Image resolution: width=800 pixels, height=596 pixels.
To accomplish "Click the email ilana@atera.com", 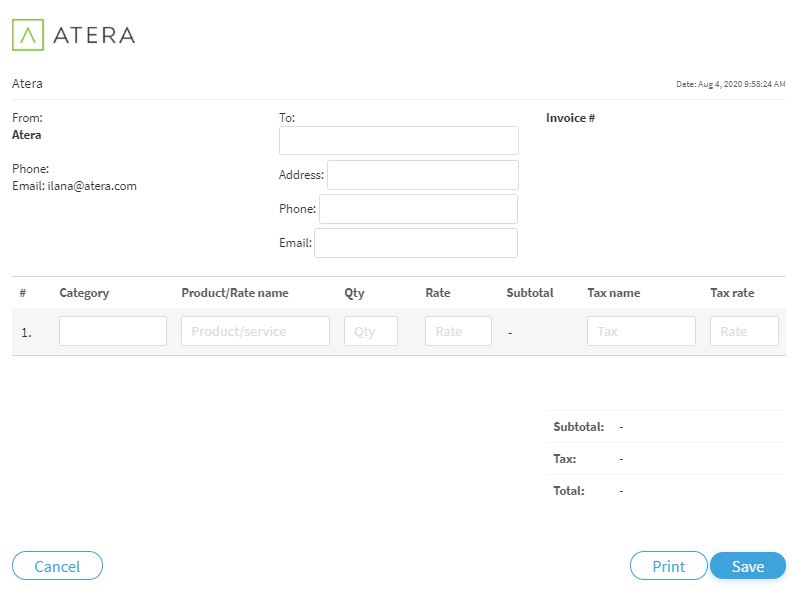I will click(x=92, y=186).
